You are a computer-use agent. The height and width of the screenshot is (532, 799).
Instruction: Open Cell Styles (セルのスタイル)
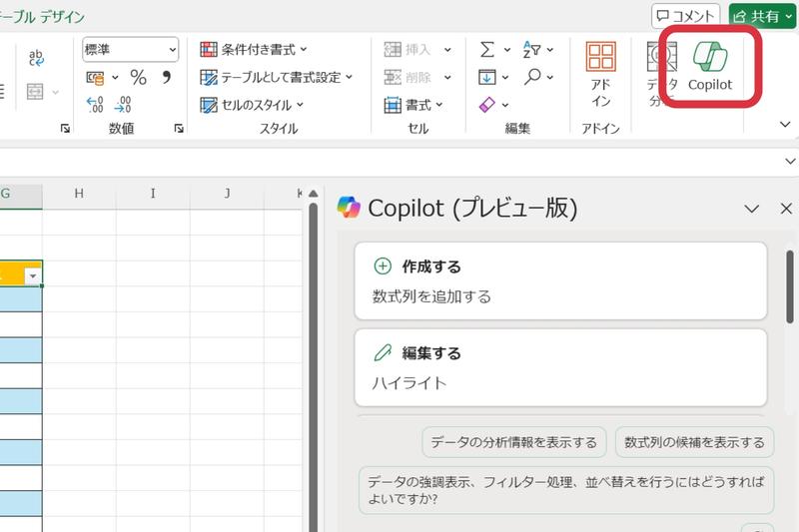click(x=252, y=105)
